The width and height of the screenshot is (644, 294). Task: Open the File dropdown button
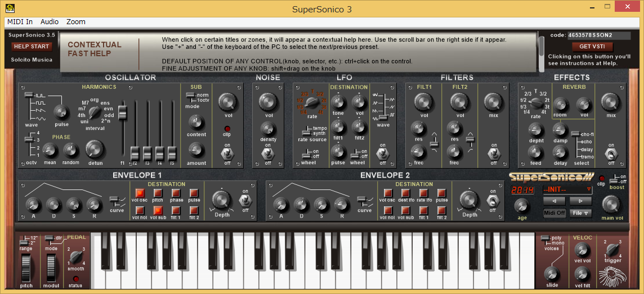(x=580, y=213)
